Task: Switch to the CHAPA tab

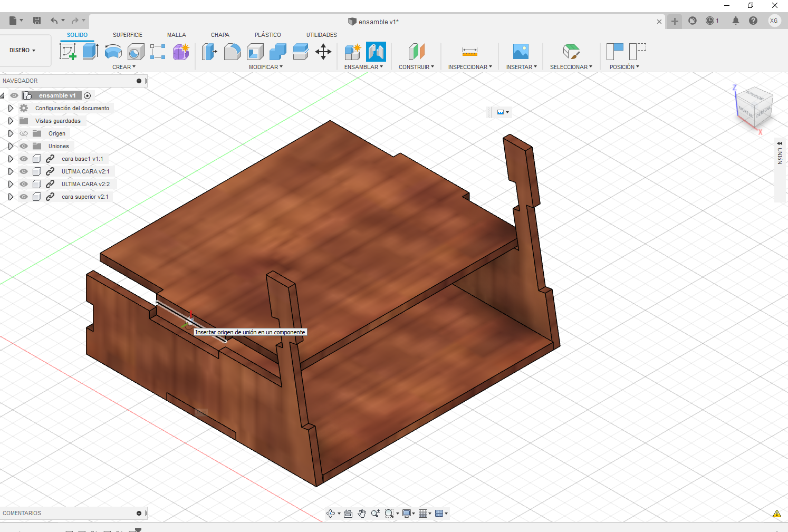Action: point(220,35)
